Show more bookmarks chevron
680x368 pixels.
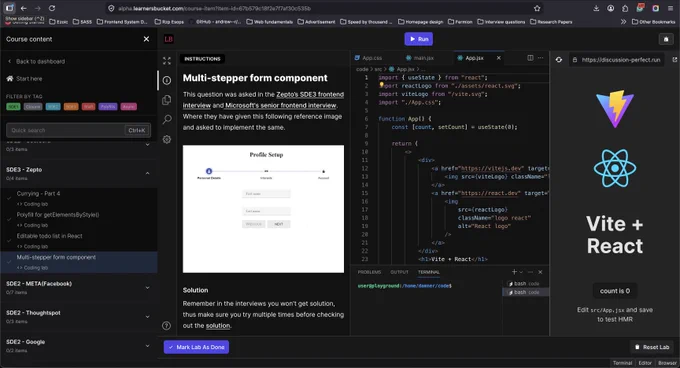(x=623, y=22)
